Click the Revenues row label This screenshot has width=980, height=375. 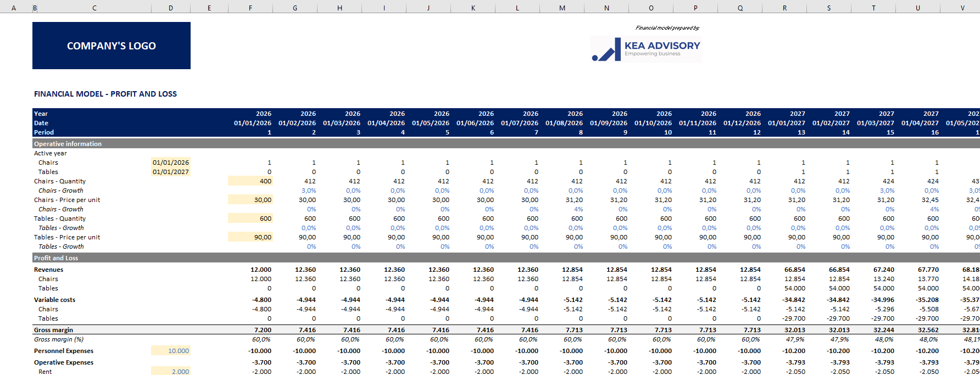coord(48,270)
